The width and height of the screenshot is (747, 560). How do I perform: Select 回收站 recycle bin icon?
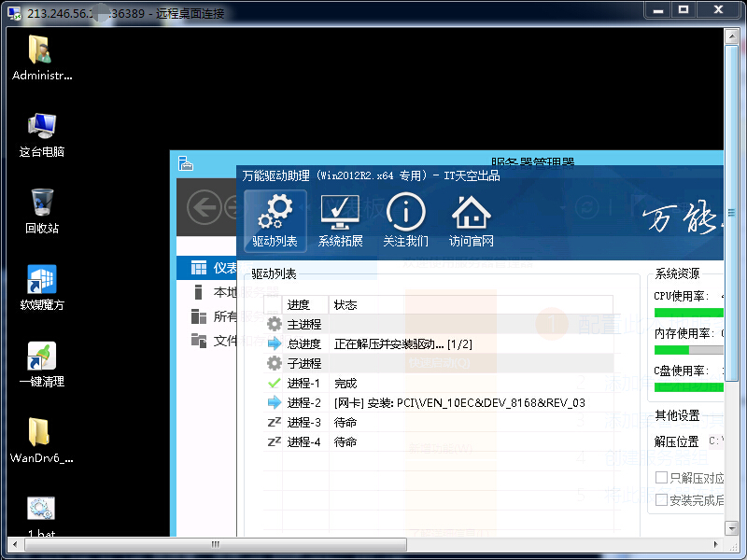point(41,210)
